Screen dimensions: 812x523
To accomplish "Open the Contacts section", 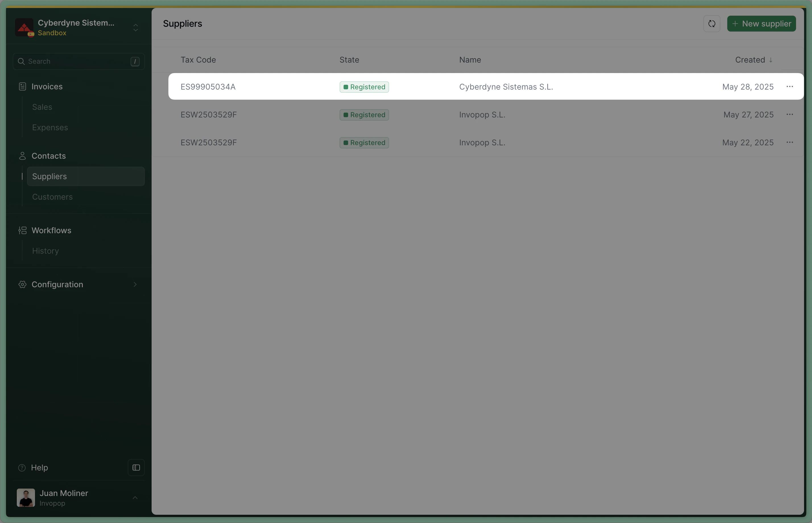I will click(x=49, y=156).
